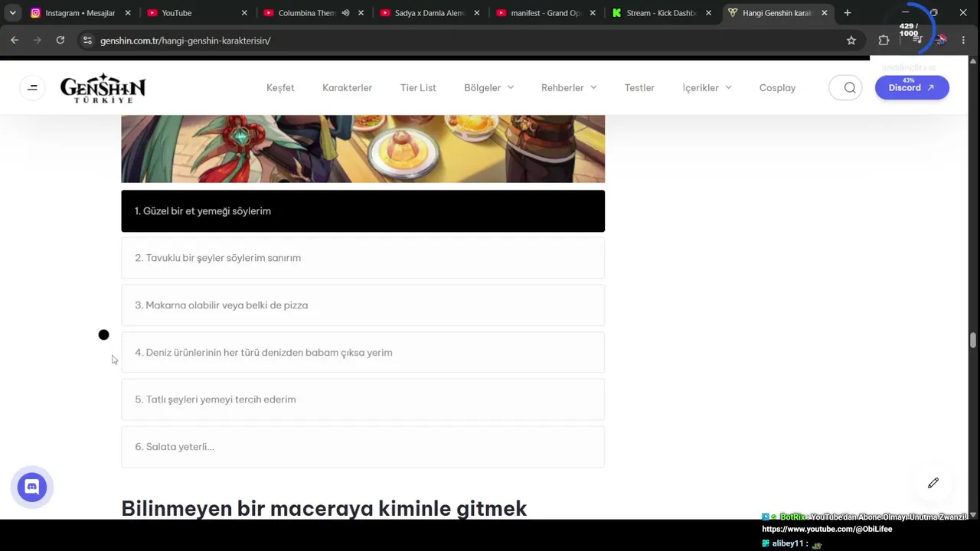The image size is (980, 551).
Task: Select answer 'Güzel bir et yemeği söylerim'
Action: tap(363, 211)
